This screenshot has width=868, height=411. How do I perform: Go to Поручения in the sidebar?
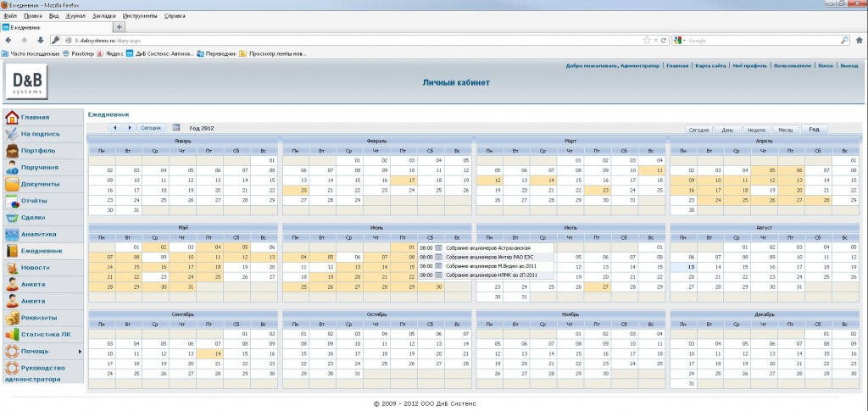[x=43, y=168]
